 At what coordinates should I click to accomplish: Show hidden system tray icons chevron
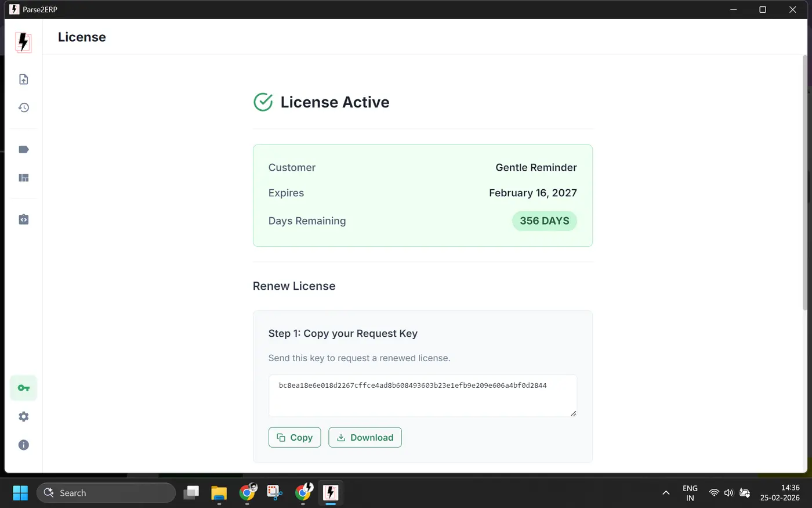pyautogui.click(x=666, y=493)
